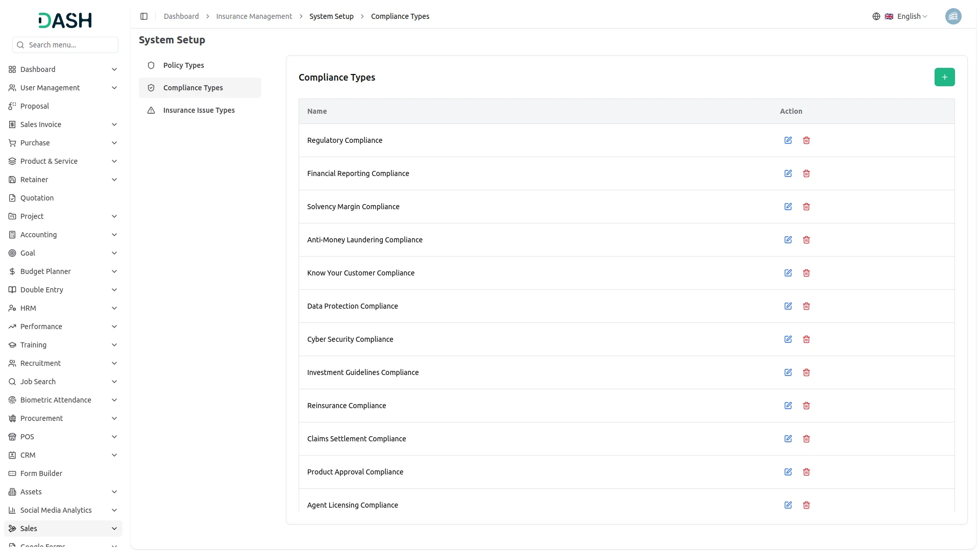
Task: Open the Search menu field magnifier icon
Action: coord(20,45)
